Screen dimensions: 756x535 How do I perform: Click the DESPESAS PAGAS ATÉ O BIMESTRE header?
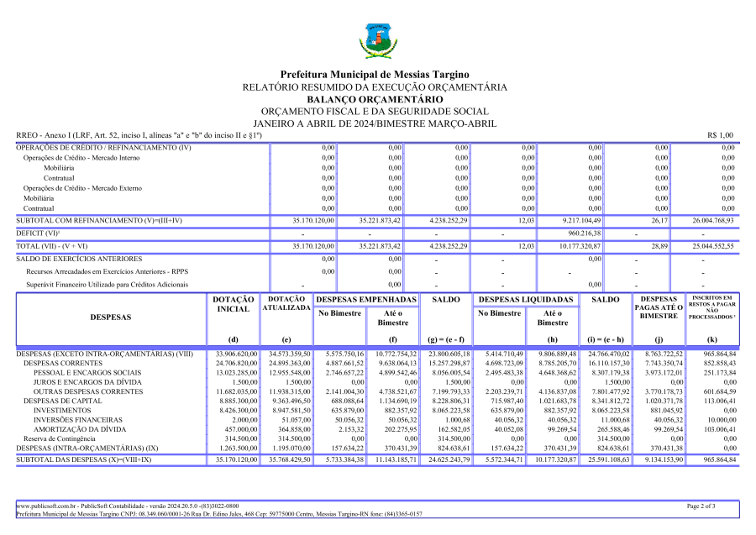click(658, 307)
